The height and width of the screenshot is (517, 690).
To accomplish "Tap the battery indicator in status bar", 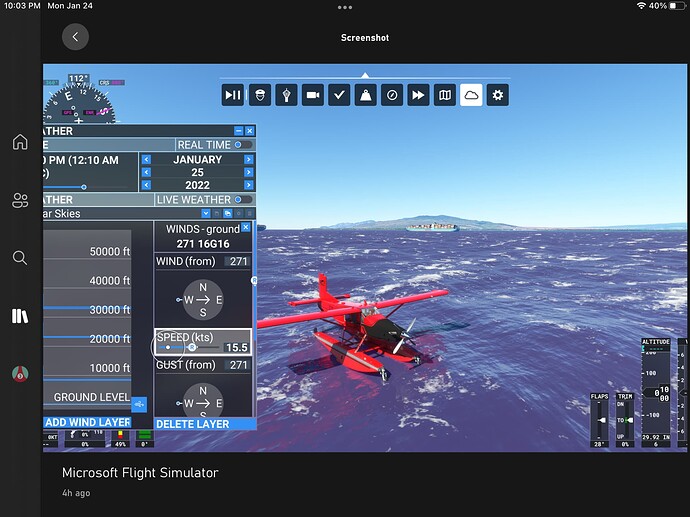I will (x=677, y=6).
